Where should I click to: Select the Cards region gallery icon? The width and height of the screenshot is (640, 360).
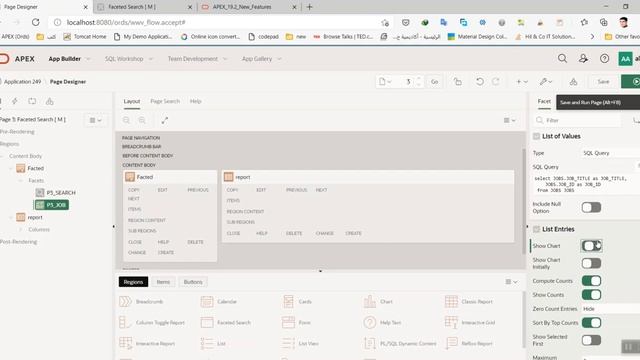pos(288,302)
